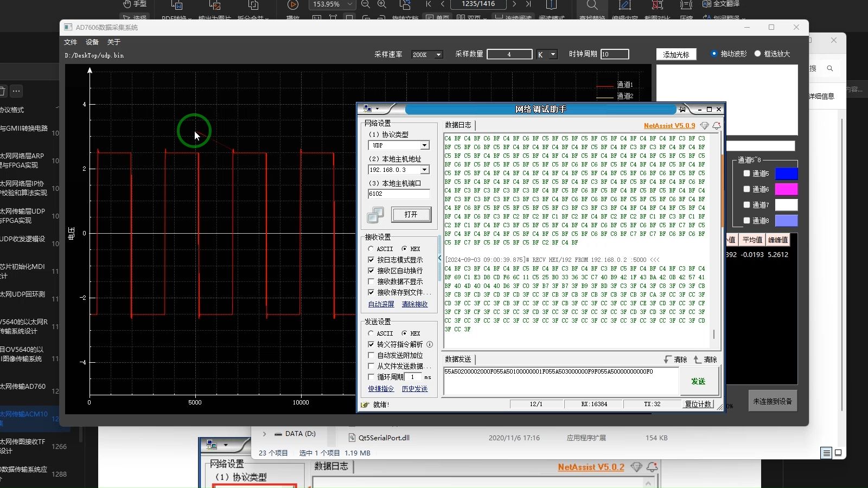Click the search icon in the right background window
This screenshot has height=488, width=868.
click(830, 68)
